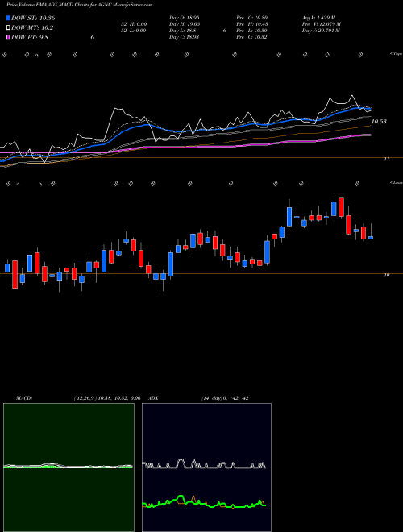
Task: Open the green MACD indicator chart
Action: click(69, 468)
